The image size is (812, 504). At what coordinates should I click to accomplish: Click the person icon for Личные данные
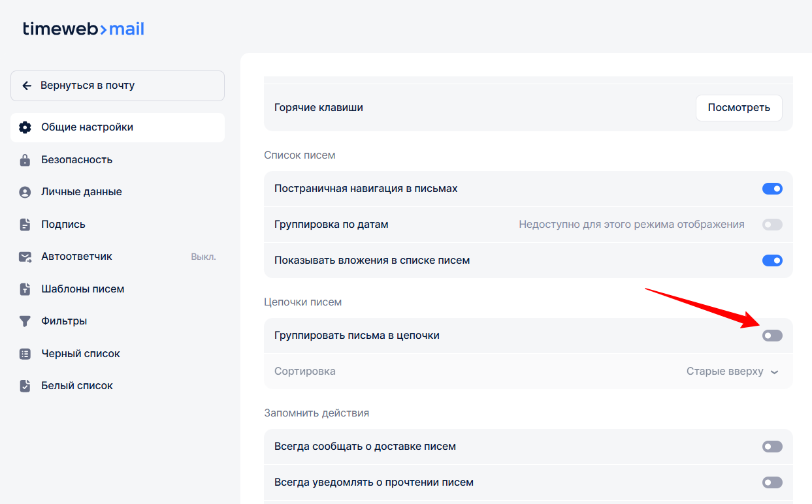(x=25, y=192)
